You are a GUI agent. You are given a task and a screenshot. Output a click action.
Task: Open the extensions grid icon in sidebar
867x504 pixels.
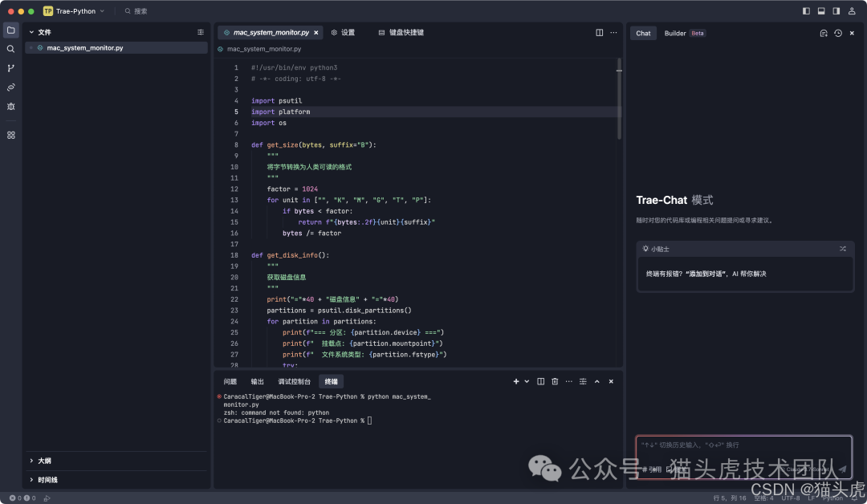[x=10, y=135]
